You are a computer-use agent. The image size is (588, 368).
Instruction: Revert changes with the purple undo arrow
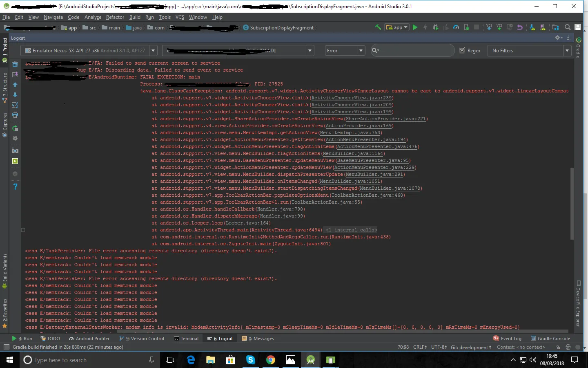pyautogui.click(x=520, y=27)
